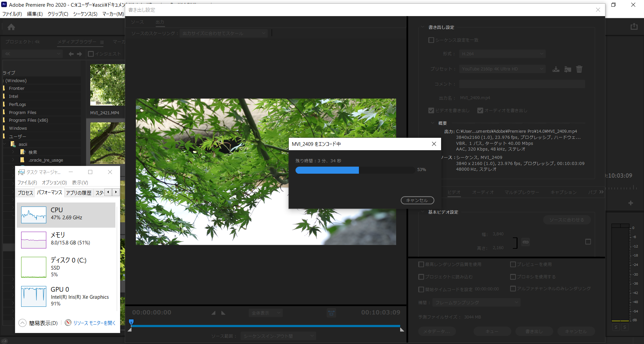This screenshot has height=344, width=644.
Task: Switch to Task Manager Processes tab
Action: (25, 193)
